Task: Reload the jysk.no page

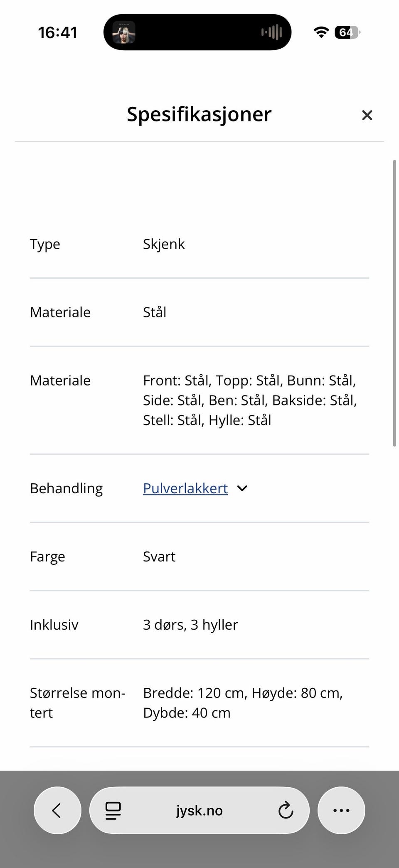Action: pyautogui.click(x=286, y=810)
